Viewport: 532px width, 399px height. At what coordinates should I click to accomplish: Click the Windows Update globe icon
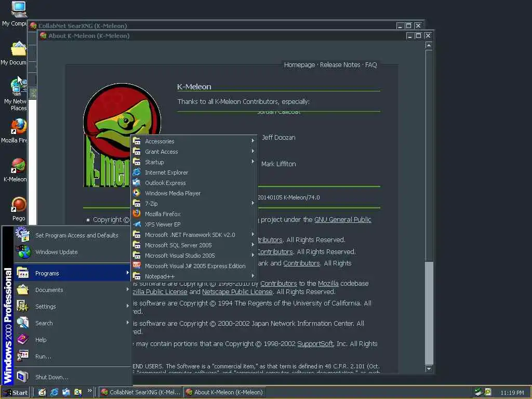23,252
